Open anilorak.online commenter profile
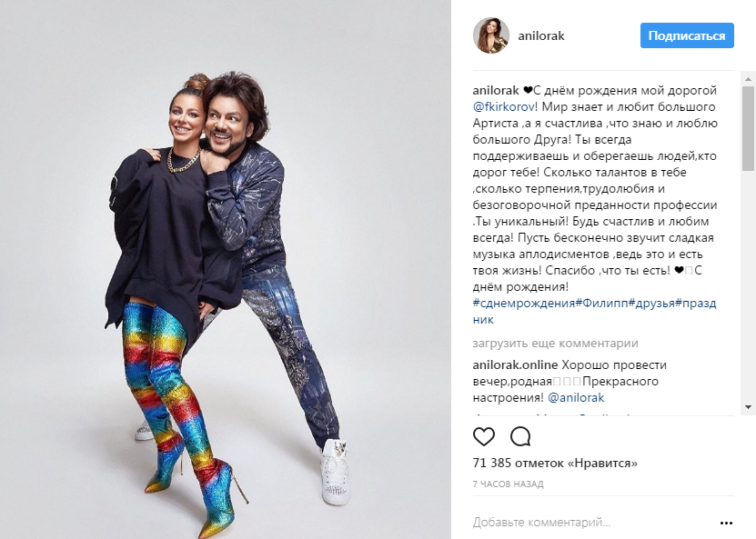The image size is (756, 539). [x=515, y=365]
